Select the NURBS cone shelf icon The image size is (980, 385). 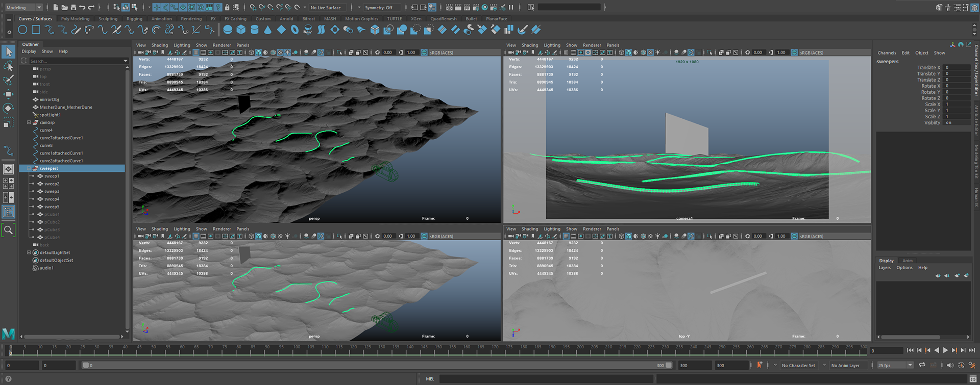(x=267, y=30)
